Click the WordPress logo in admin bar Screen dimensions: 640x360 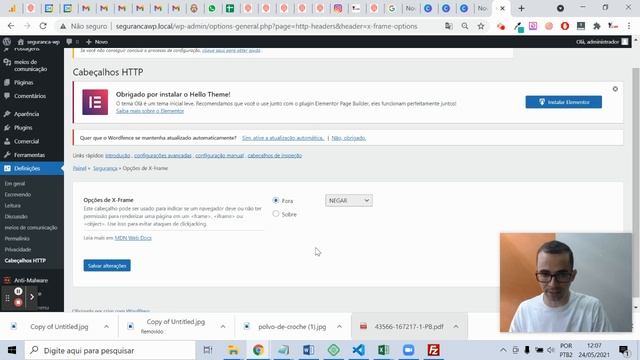(7, 42)
